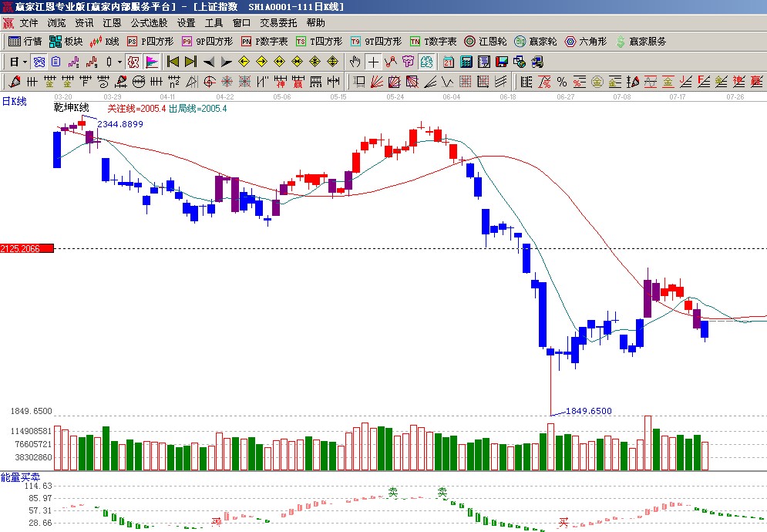Open the 公式选股 menu

tap(150, 23)
